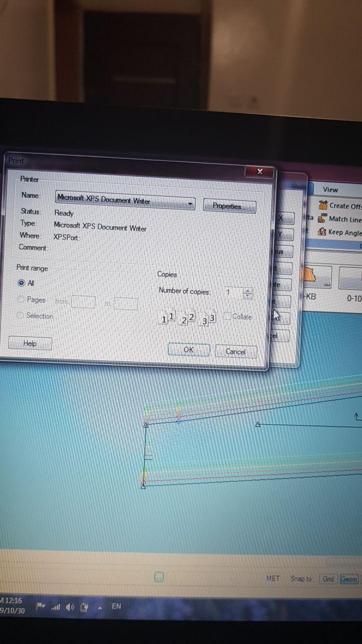
Task: Click the power plug tray icon
Action: (84, 607)
